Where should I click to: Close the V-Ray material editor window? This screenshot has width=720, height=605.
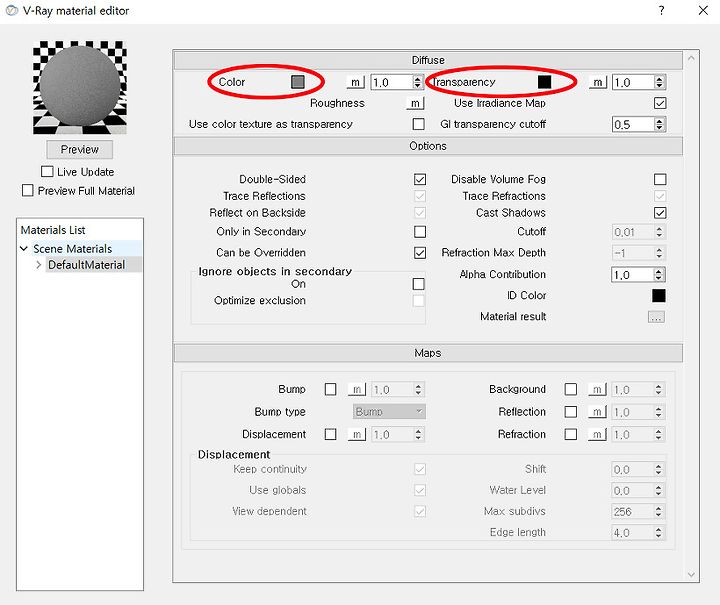point(703,10)
